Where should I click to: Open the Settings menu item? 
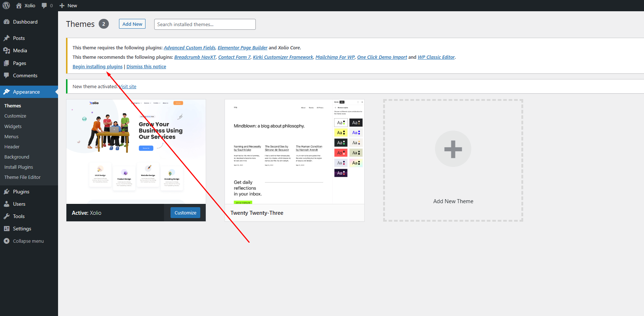[29, 229]
